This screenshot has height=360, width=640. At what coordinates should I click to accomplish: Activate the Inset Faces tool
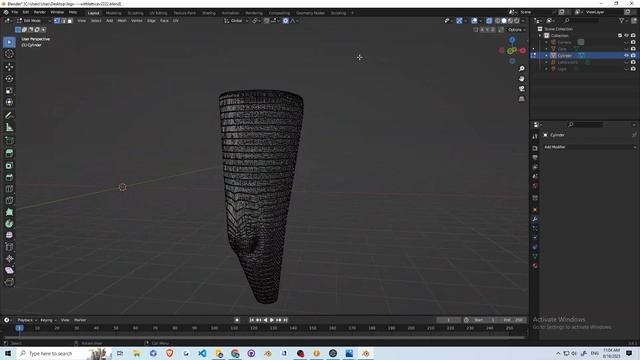click(9, 165)
